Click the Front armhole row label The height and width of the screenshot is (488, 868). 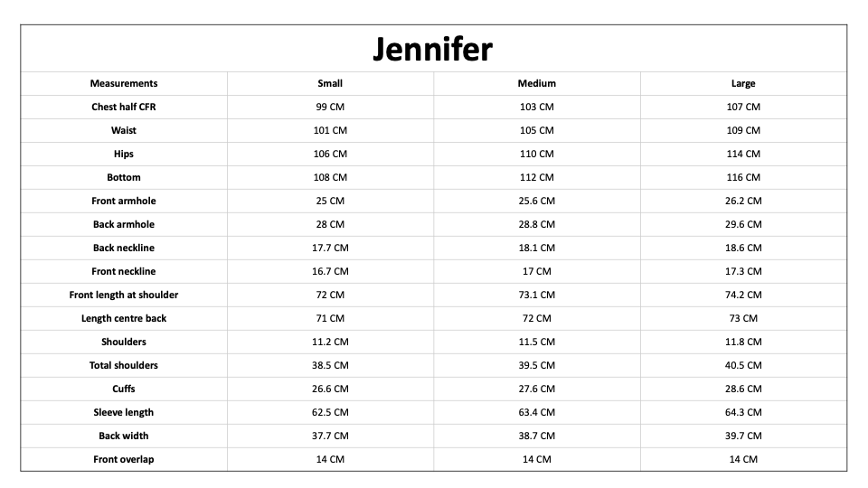pyautogui.click(x=124, y=201)
